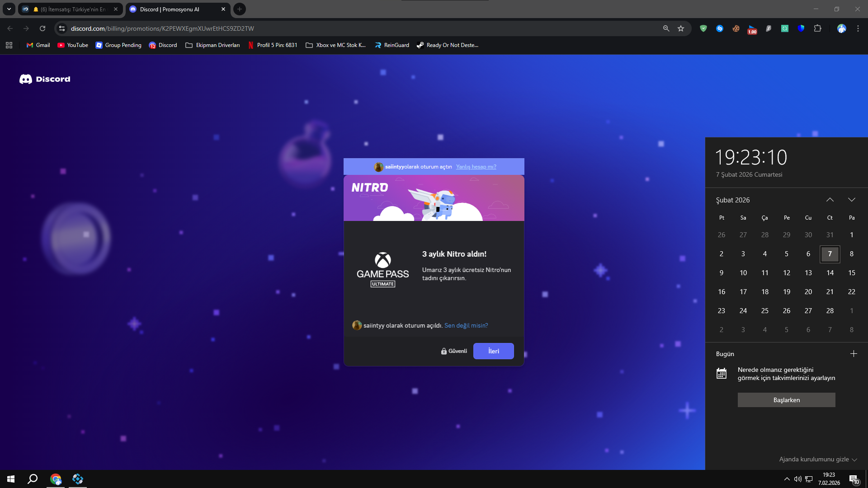Open the volume control in system tray
Image resolution: width=868 pixels, height=488 pixels.
coord(798,479)
